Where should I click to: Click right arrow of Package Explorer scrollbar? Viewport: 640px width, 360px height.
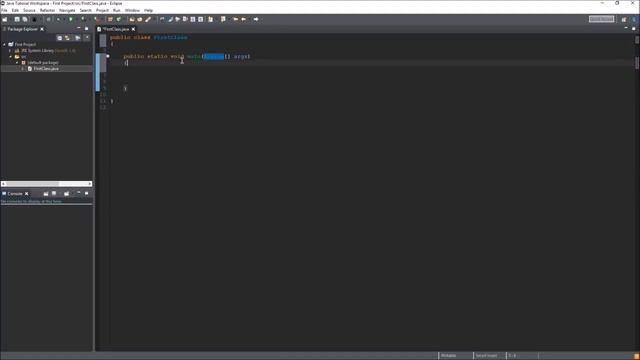(90, 184)
